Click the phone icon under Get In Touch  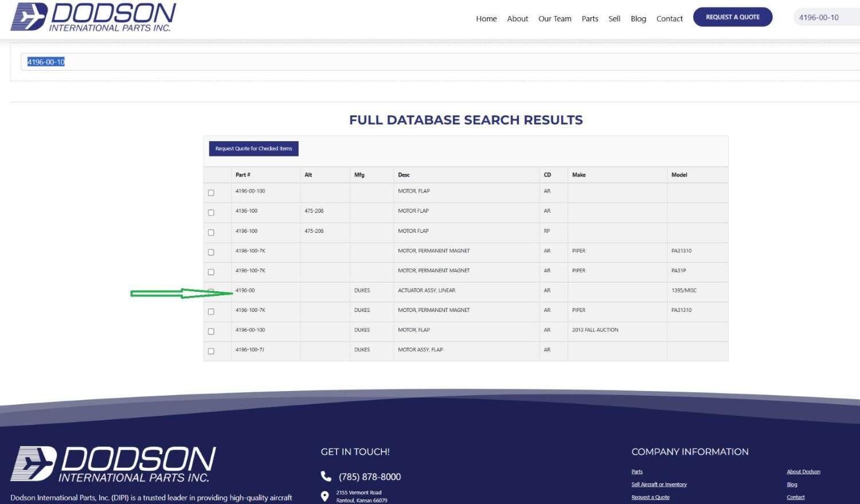click(x=326, y=476)
